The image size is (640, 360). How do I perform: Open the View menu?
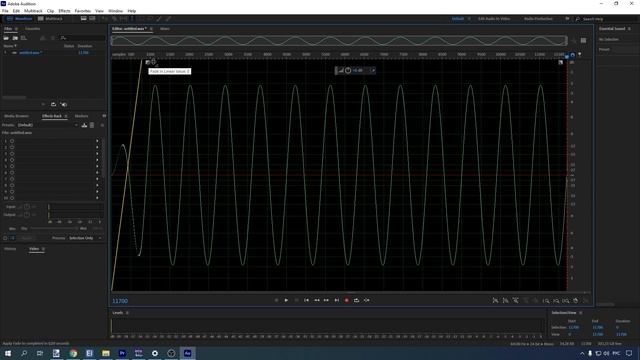click(99, 11)
